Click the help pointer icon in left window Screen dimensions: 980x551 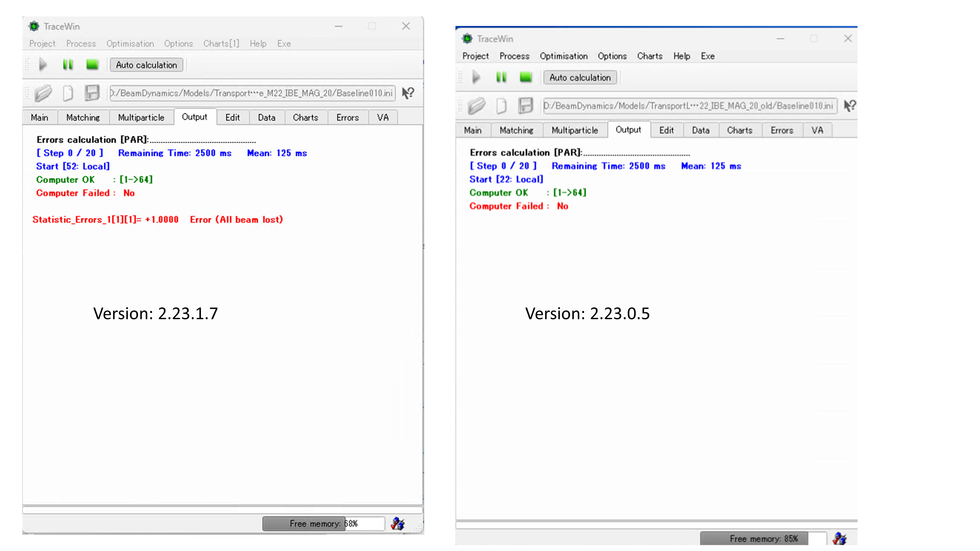click(x=409, y=93)
